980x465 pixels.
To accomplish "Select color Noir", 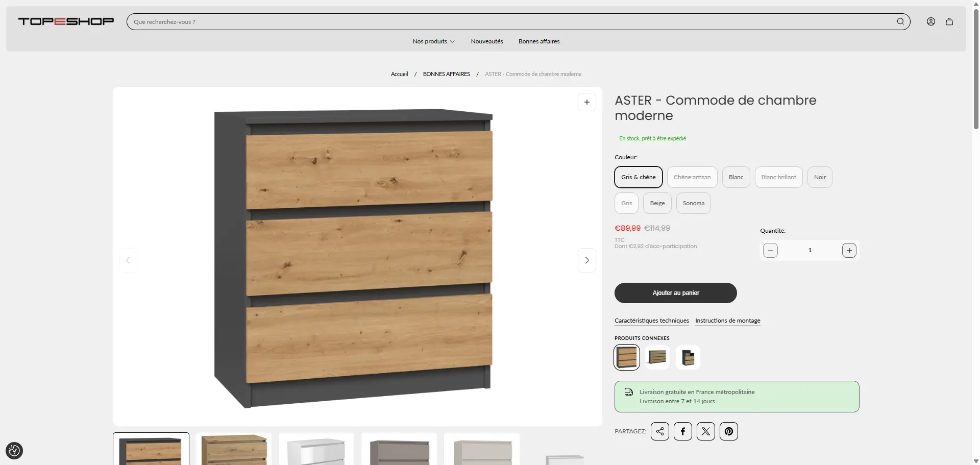I will click(x=820, y=177).
